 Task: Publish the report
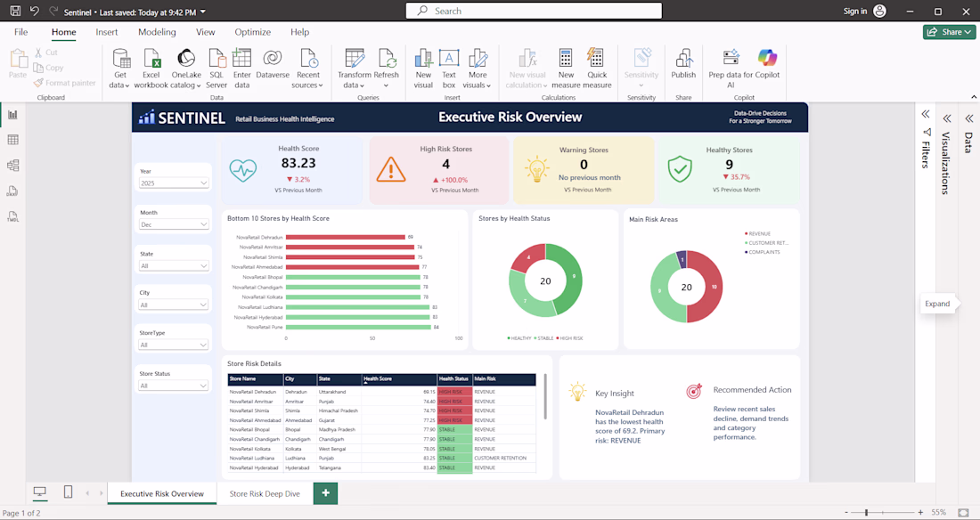pyautogui.click(x=683, y=64)
